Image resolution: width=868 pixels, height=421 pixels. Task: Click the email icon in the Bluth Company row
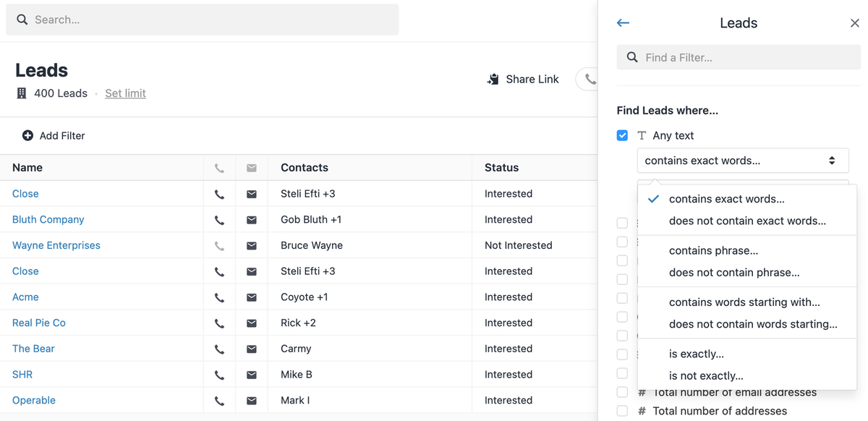[252, 220]
